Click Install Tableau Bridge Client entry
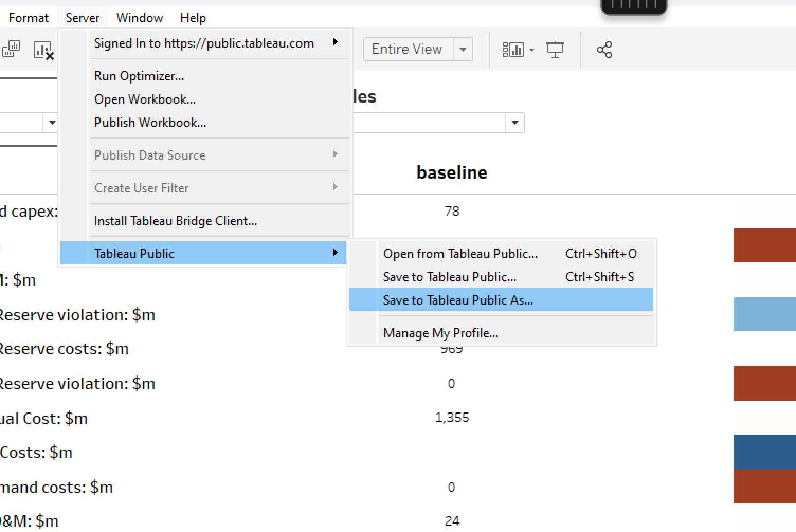Image resolution: width=796 pixels, height=532 pixels. [204, 221]
